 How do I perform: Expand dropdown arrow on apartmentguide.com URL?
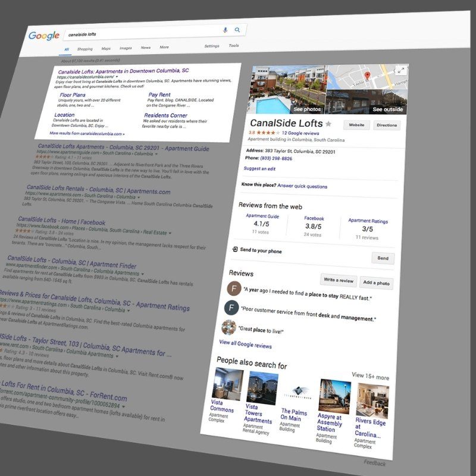[156, 154]
